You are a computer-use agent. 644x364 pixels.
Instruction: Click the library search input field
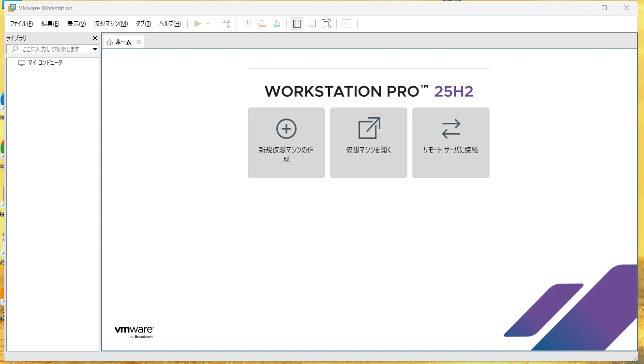coord(53,49)
